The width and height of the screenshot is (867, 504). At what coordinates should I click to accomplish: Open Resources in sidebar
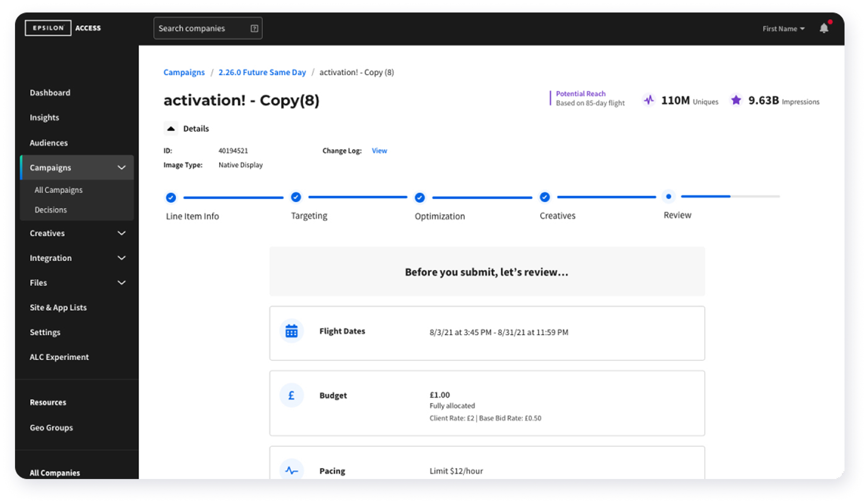click(48, 402)
